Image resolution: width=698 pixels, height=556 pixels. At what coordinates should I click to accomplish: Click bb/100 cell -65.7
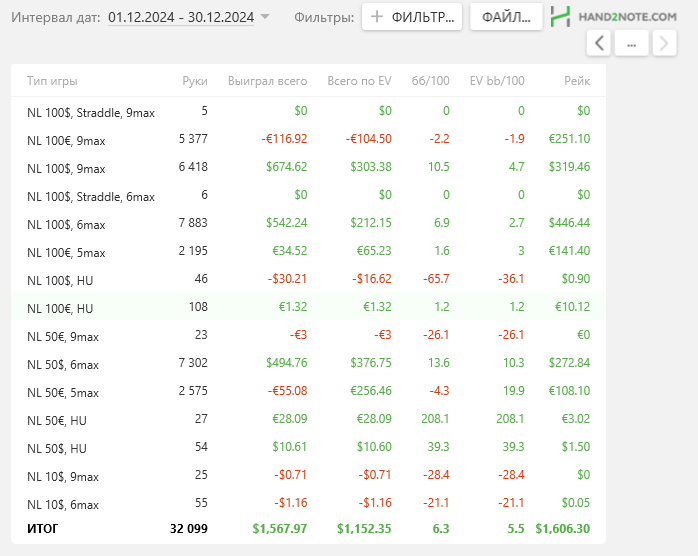pos(436,279)
